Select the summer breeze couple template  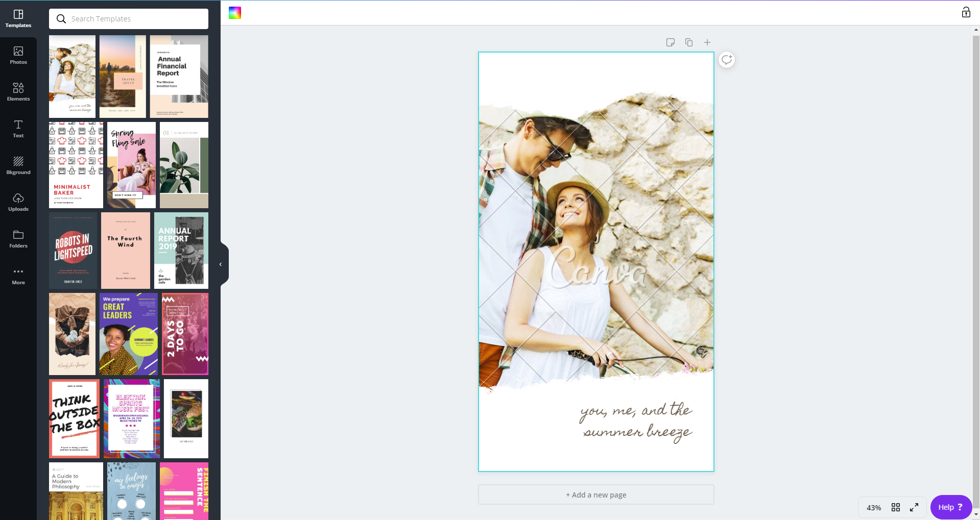(72, 77)
